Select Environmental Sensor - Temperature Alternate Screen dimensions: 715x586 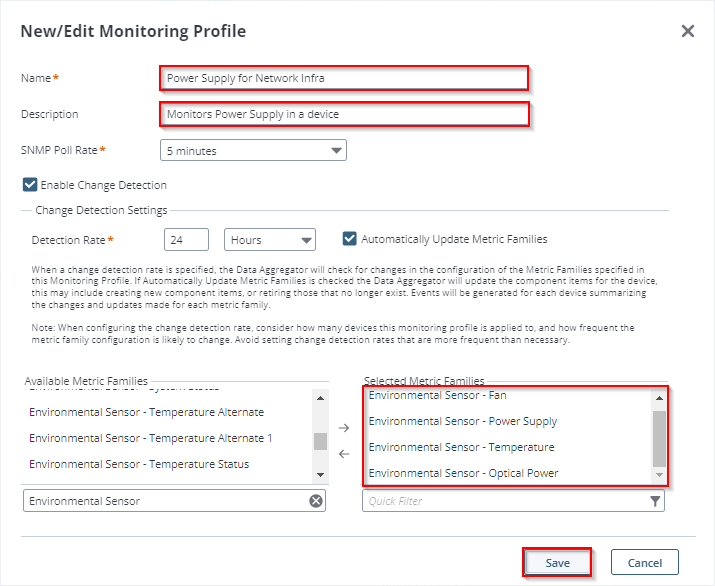point(146,412)
